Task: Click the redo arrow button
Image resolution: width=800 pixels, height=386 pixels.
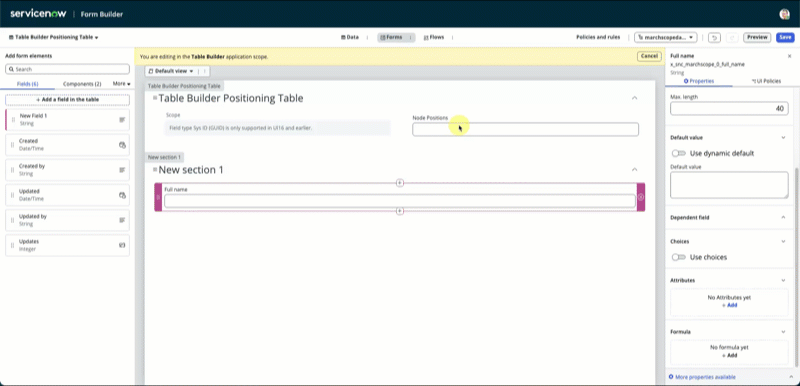Action: point(731,38)
